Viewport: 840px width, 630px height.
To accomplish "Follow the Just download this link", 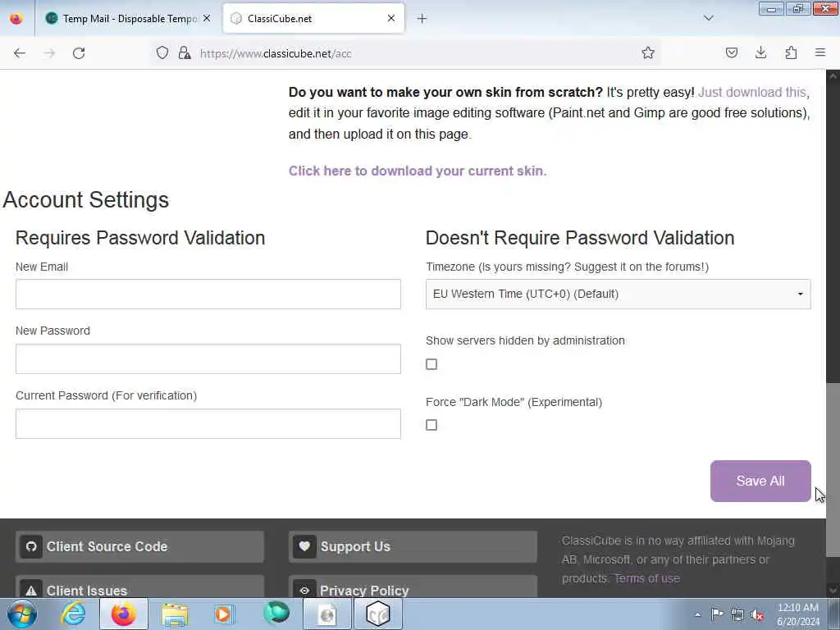I will [751, 92].
